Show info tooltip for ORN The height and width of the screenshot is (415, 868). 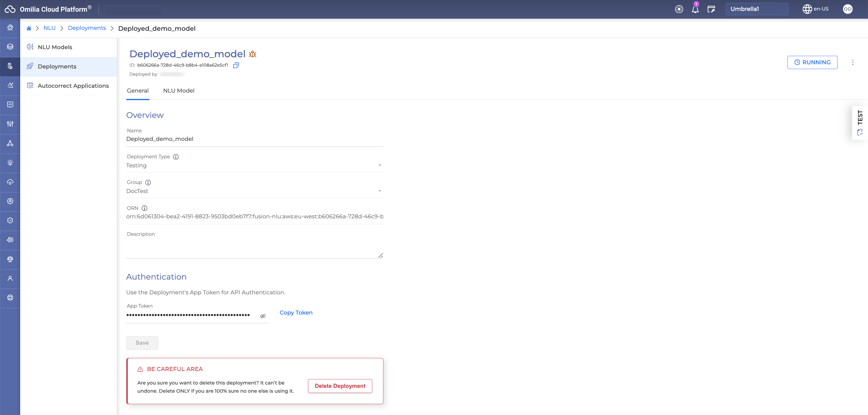click(144, 208)
